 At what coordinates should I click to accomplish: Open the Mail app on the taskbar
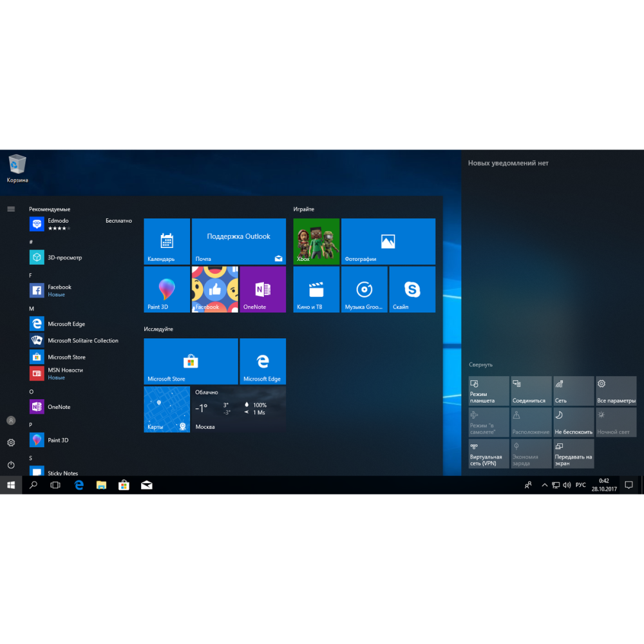tap(146, 485)
